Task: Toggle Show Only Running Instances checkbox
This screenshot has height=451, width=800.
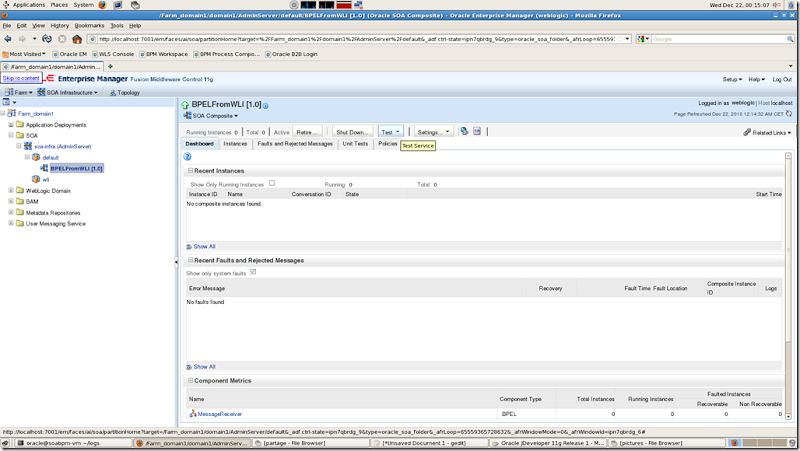Action: point(272,183)
